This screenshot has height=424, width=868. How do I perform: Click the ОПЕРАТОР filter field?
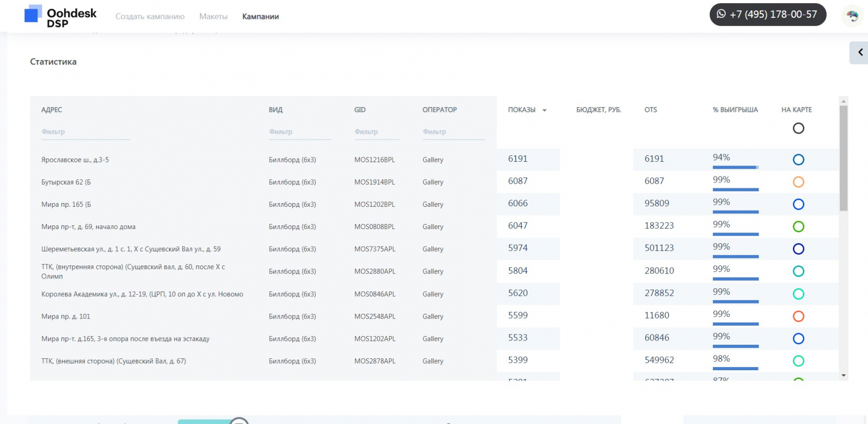pos(453,132)
